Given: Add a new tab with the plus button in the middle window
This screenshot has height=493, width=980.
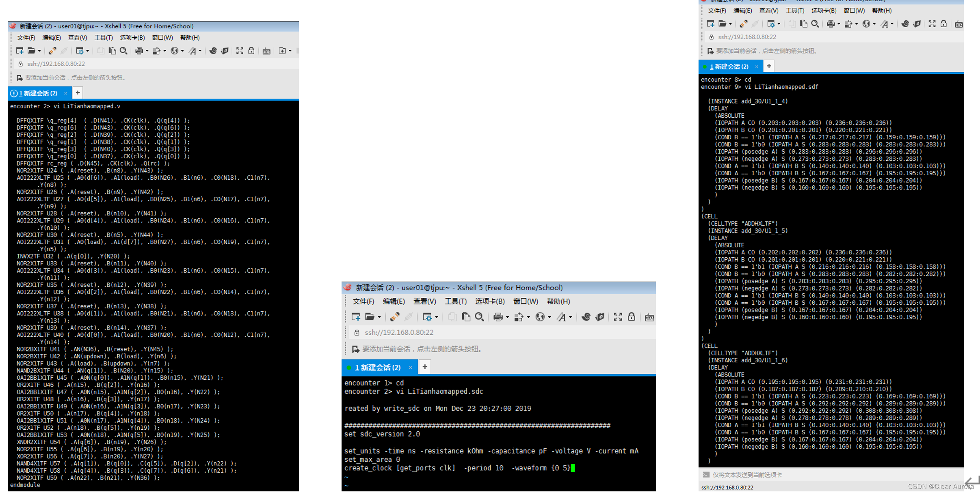Looking at the screenshot, I should 425,367.
